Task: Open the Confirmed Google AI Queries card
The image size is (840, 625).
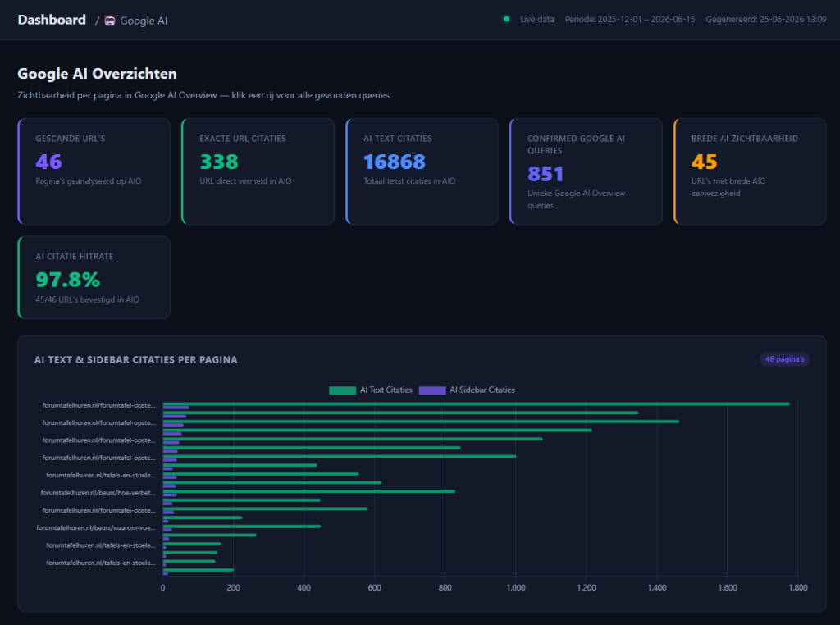Action: pyautogui.click(x=586, y=171)
